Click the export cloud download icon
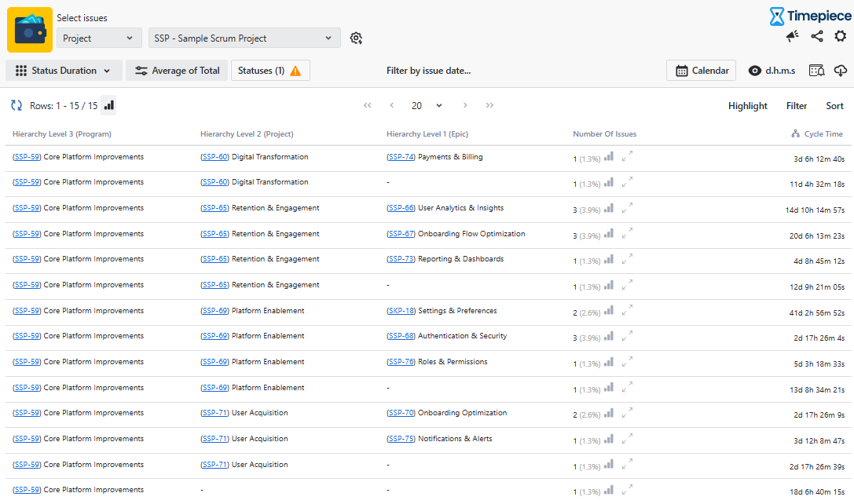854x504 pixels. (x=841, y=70)
